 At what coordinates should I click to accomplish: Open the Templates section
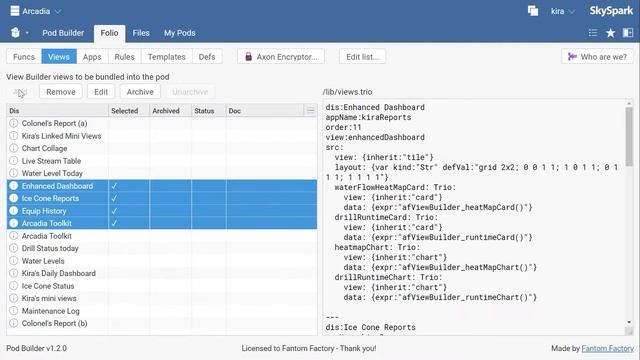(x=167, y=57)
